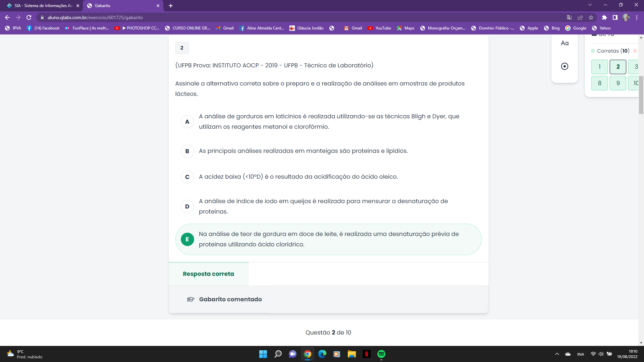Screen dimensions: 644x362
Task: Click the graduation cap Gabarito comentado icon
Action: pos(191,299)
